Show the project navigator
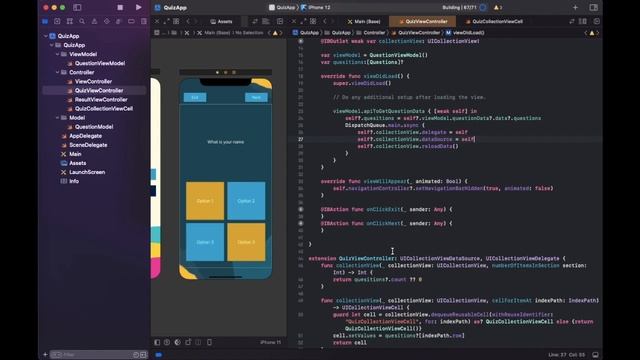 pyautogui.click(x=45, y=21)
